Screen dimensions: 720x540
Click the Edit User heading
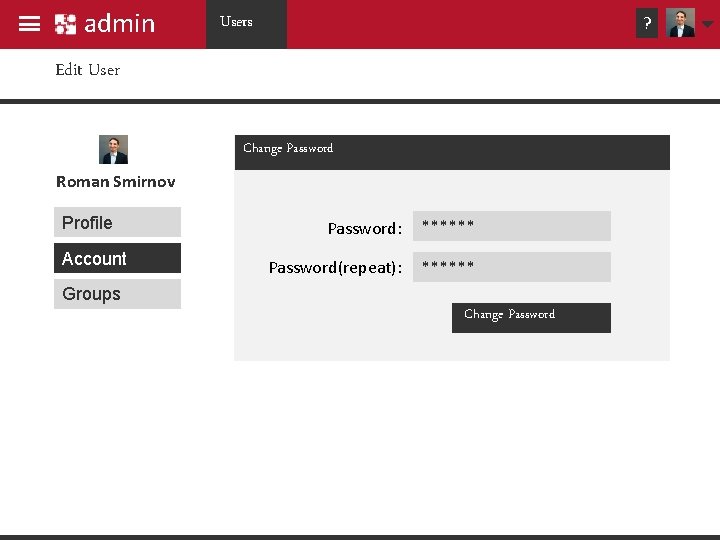click(x=88, y=70)
